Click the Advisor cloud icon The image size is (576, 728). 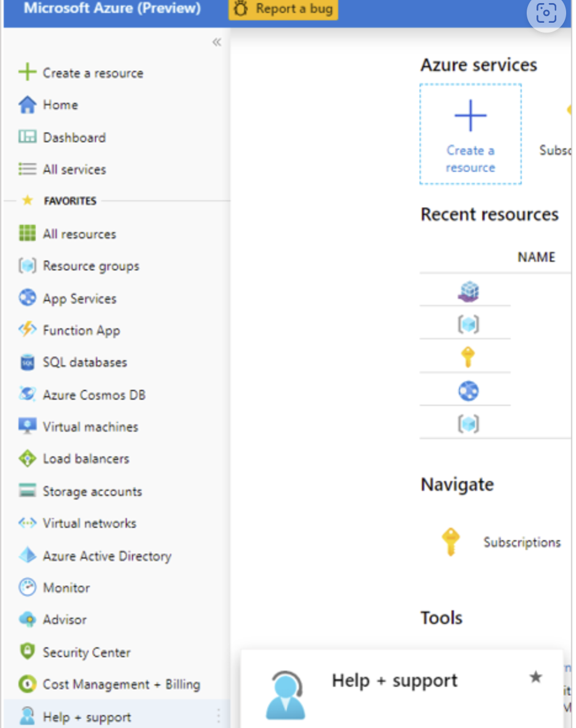point(27,620)
